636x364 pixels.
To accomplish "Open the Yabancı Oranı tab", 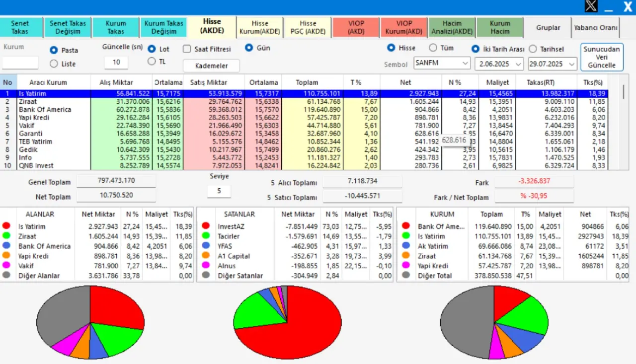I will pos(596,28).
